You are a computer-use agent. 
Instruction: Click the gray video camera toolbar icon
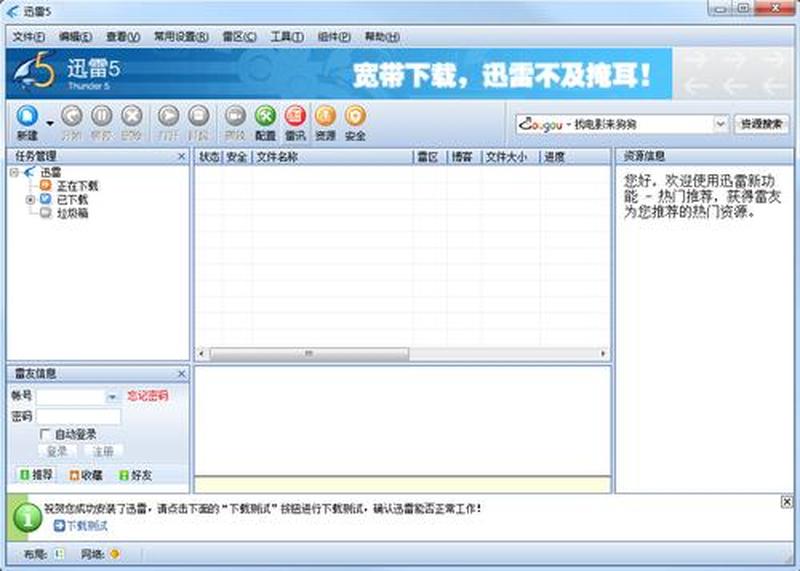pos(235,116)
